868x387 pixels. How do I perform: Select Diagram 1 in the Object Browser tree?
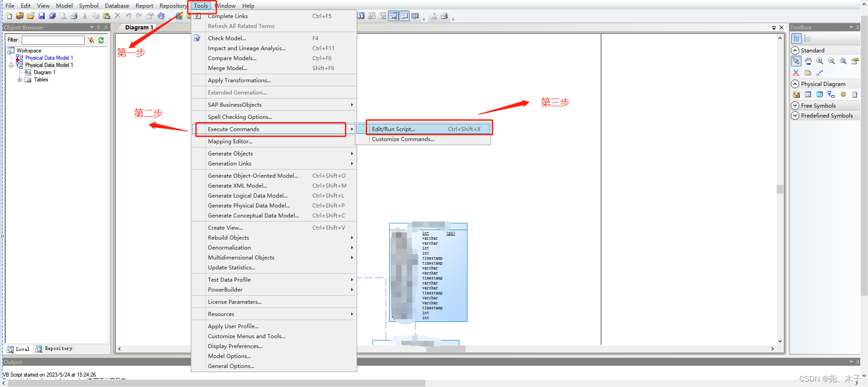click(x=44, y=72)
